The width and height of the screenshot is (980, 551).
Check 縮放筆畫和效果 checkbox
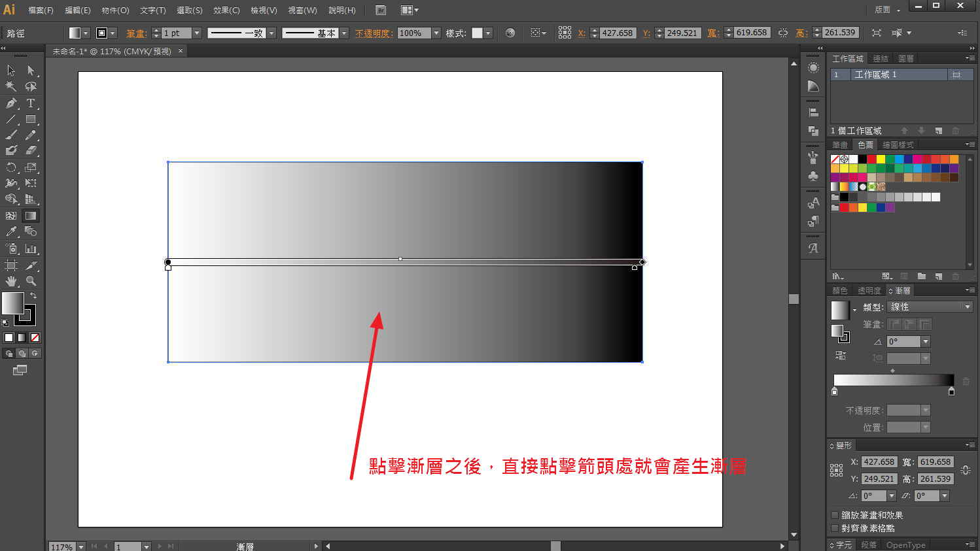coord(835,515)
